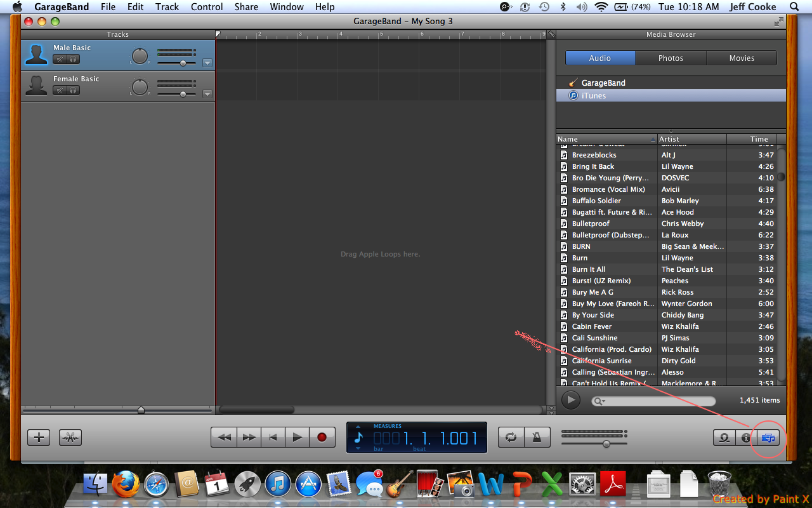812x508 pixels.
Task: Start playback with Play button
Action: (x=297, y=437)
